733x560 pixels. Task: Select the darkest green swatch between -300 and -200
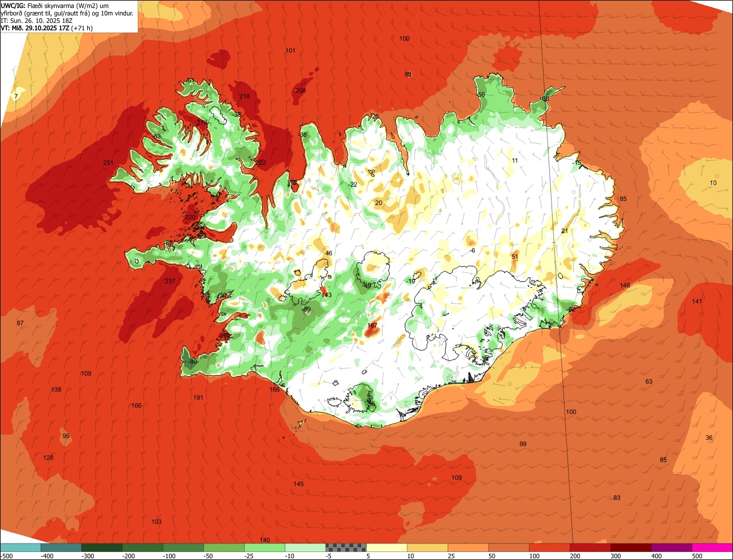(101, 547)
